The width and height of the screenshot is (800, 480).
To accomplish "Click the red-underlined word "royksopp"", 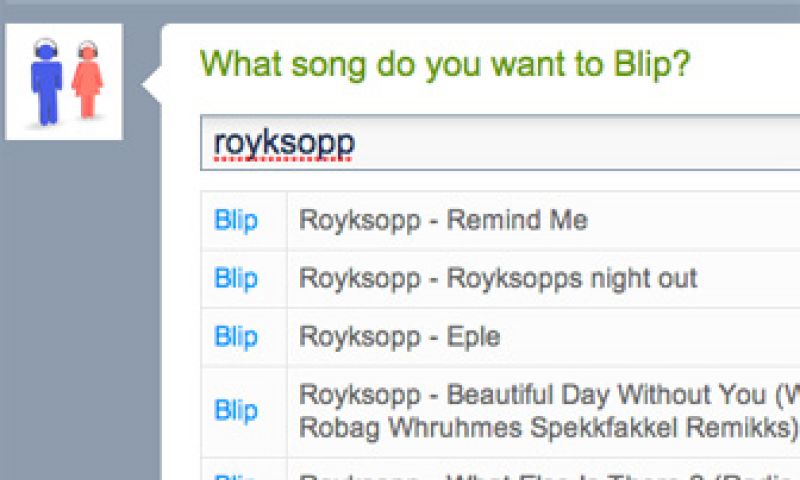I will click(x=284, y=145).
